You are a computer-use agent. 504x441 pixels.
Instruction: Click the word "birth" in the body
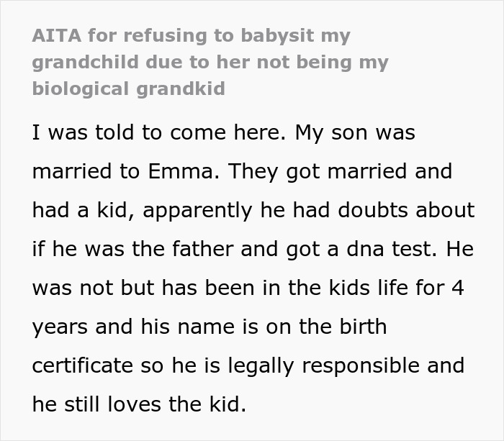(362, 327)
